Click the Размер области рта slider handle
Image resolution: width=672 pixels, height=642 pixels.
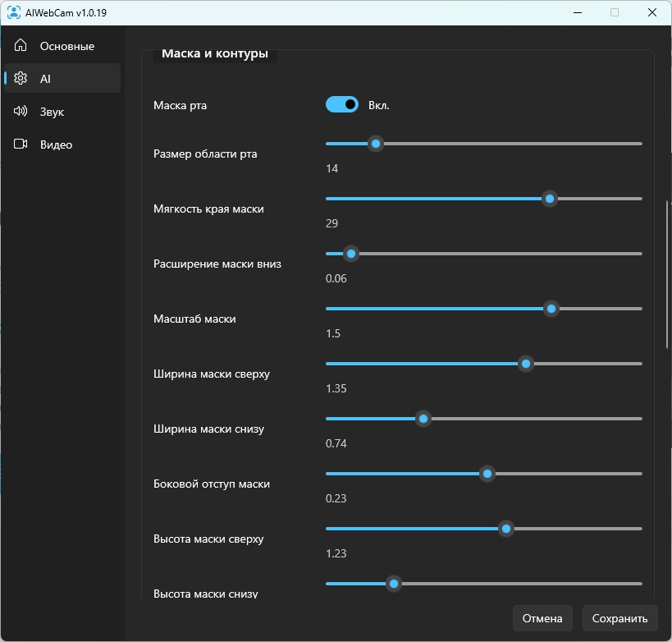[376, 144]
